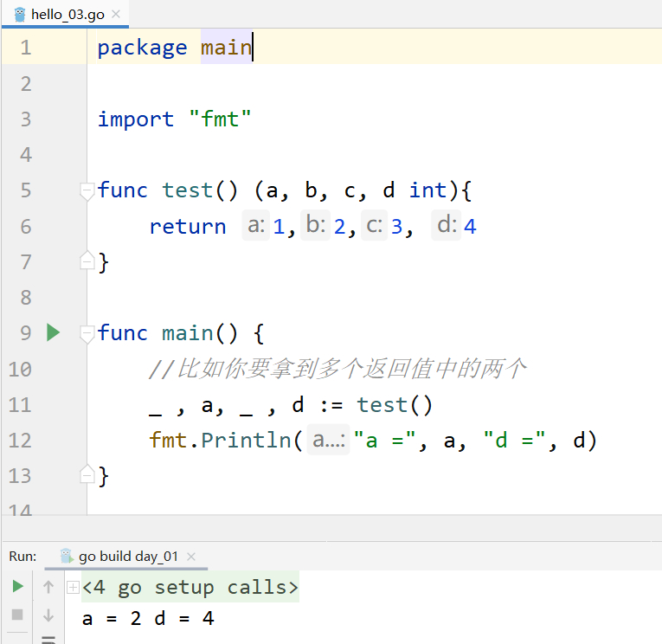Expand the folded go setup calls
This screenshot has width=662, height=644.
pyautogui.click(x=73, y=587)
